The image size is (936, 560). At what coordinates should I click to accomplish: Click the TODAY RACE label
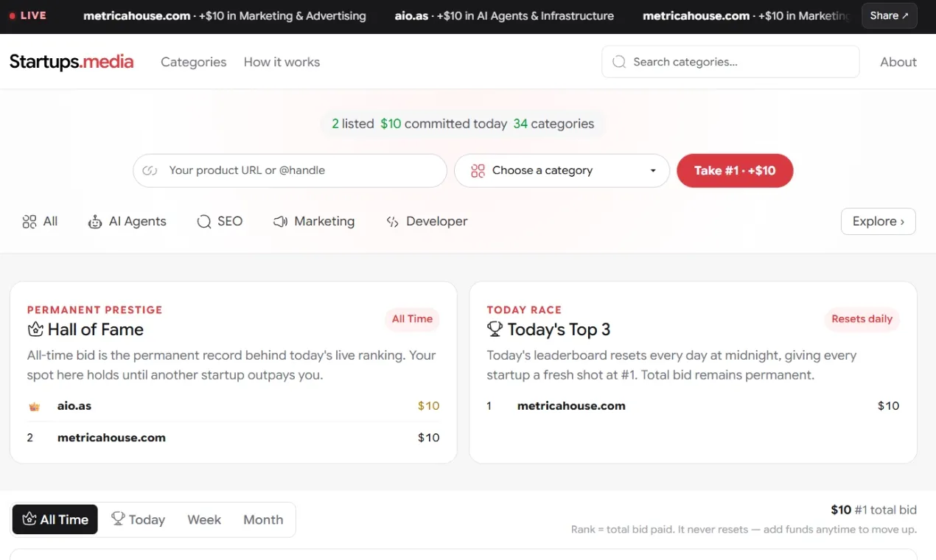coord(524,310)
